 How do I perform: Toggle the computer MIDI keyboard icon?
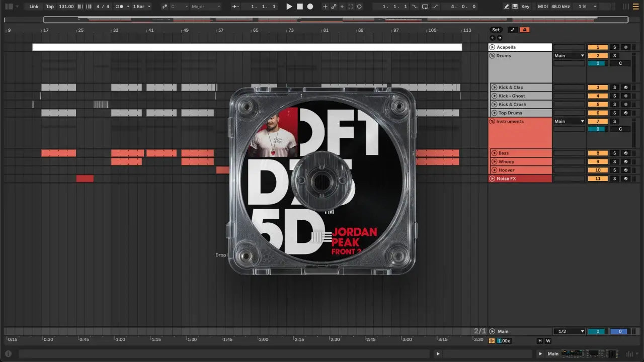pyautogui.click(x=515, y=7)
